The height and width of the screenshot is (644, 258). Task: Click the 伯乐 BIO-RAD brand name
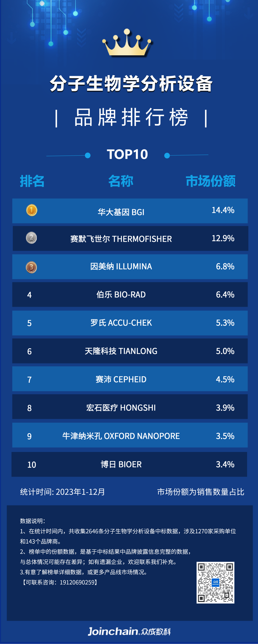click(x=121, y=295)
